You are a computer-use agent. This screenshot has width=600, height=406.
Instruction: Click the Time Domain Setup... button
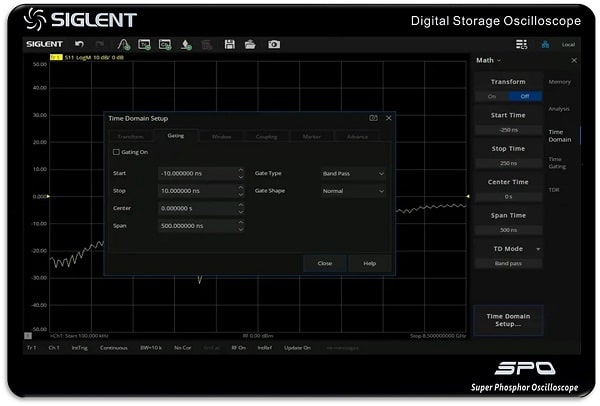click(508, 320)
